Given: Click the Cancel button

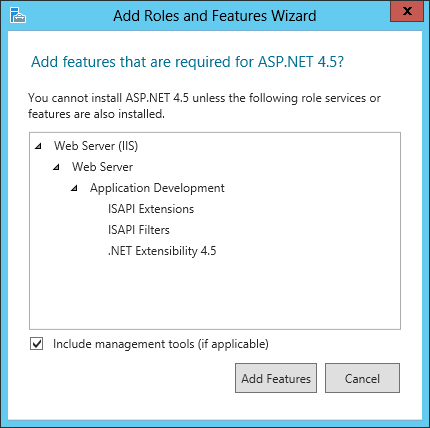Looking at the screenshot, I should click(x=362, y=378).
